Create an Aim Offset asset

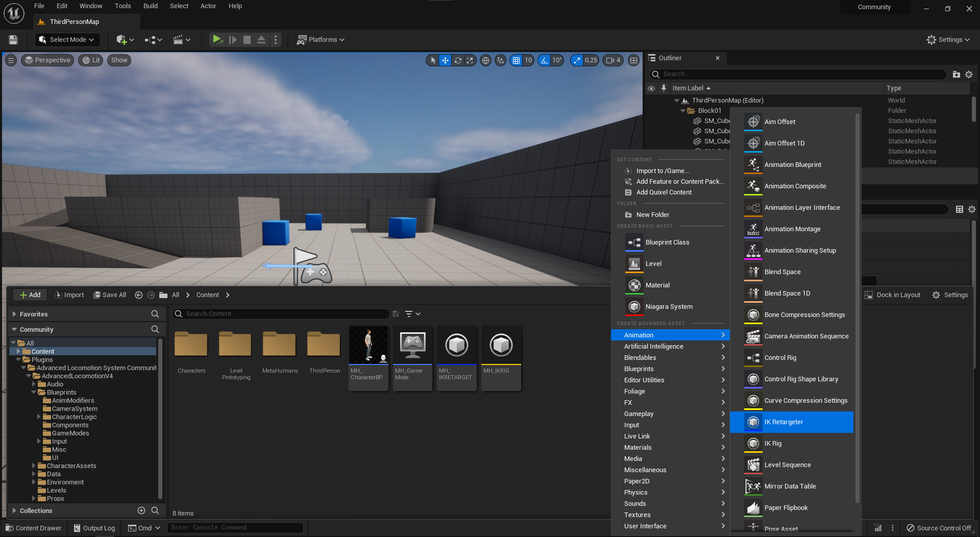[792, 122]
